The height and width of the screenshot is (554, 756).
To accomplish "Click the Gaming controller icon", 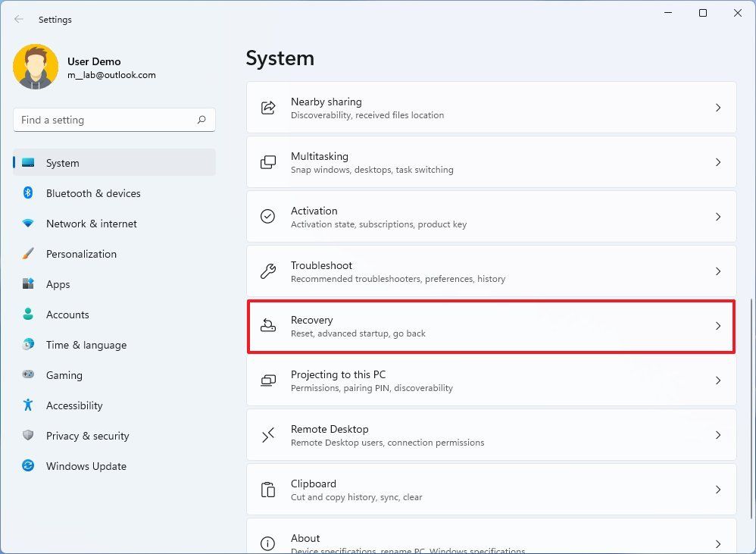I will [28, 374].
